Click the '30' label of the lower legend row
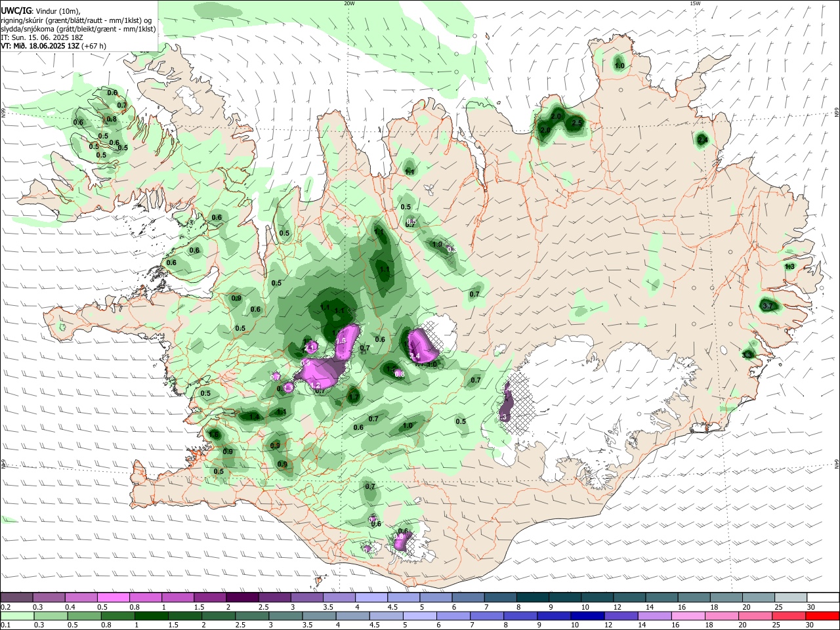Image resolution: width=840 pixels, height=630 pixels. coord(811,625)
